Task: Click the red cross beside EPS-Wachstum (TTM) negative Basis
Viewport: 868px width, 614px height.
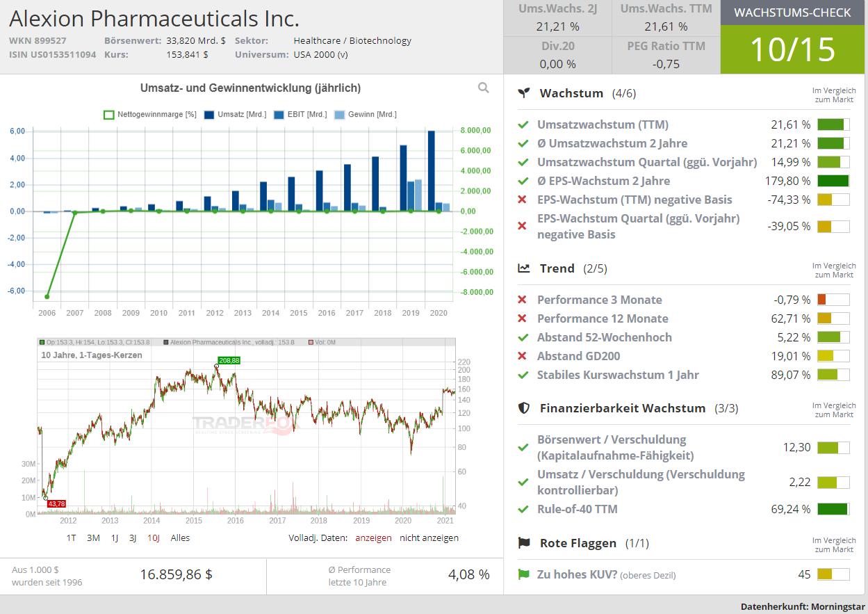Action: tap(523, 200)
